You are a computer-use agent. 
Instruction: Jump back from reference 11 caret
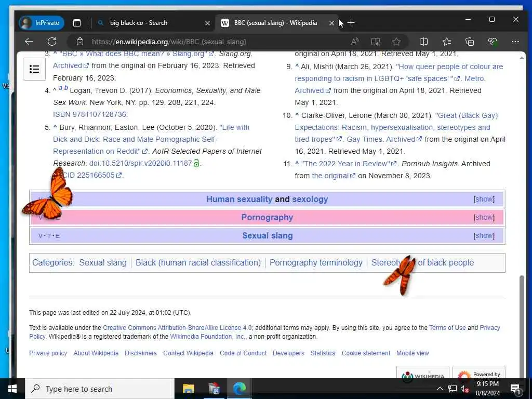pos(297,164)
